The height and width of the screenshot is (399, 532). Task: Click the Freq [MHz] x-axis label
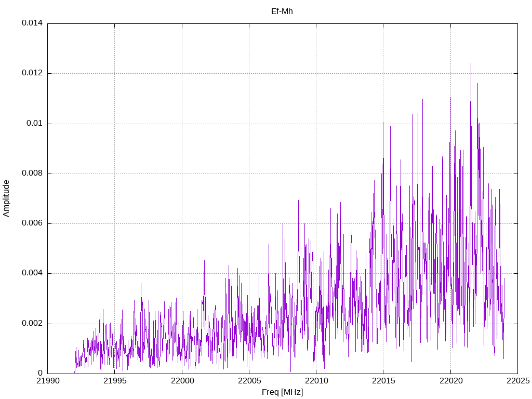coord(282,392)
